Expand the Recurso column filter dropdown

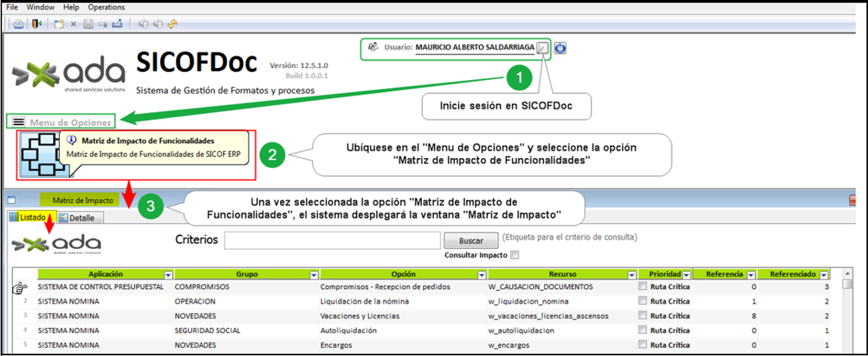632,275
